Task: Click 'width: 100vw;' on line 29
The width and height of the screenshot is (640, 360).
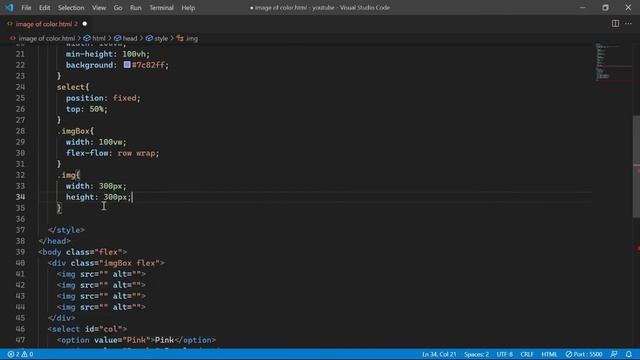Action: pos(96,142)
